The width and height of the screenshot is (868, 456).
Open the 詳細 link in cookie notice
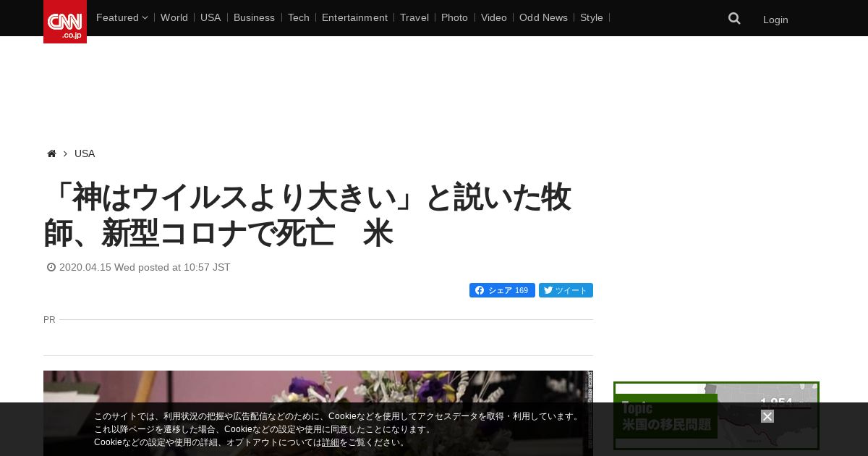click(331, 442)
